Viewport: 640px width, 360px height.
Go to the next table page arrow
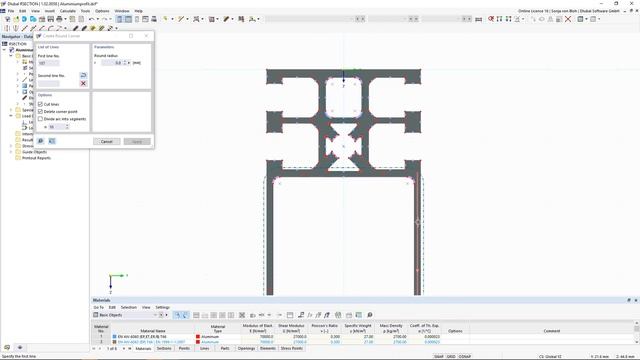[124, 349]
